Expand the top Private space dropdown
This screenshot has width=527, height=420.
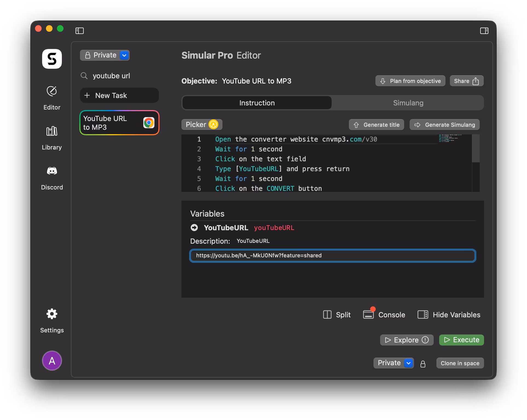pyautogui.click(x=124, y=55)
